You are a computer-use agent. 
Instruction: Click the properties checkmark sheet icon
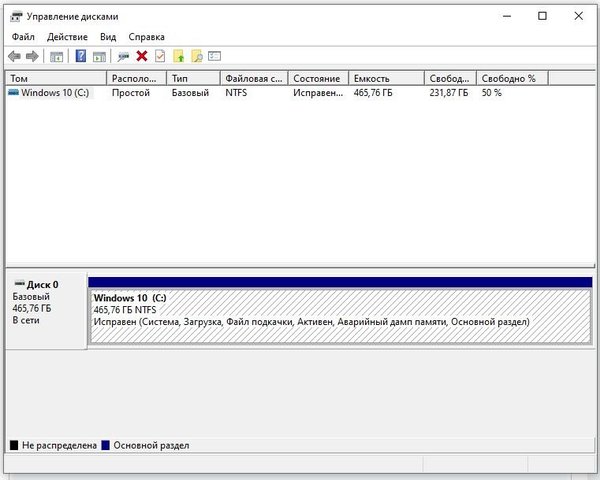[x=160, y=56]
